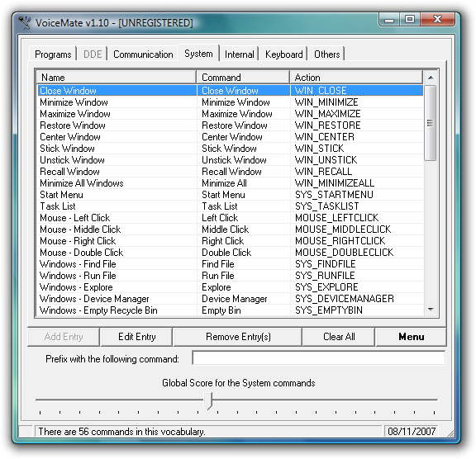Screen dimensions: 476x459
Task: Click the list scrollbar down arrow
Action: (x=431, y=310)
